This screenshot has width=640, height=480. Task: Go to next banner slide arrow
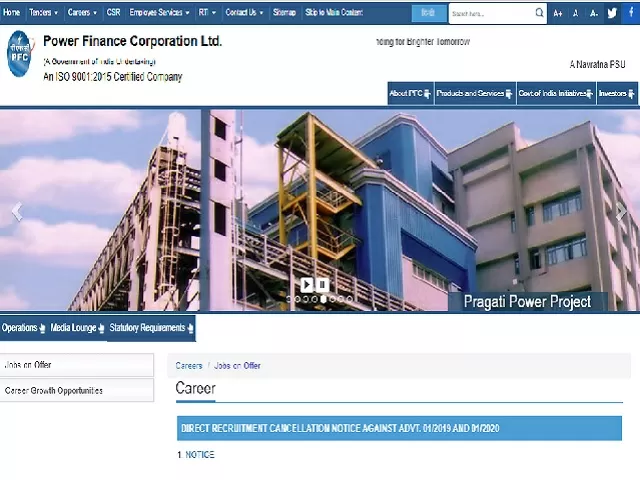621,211
